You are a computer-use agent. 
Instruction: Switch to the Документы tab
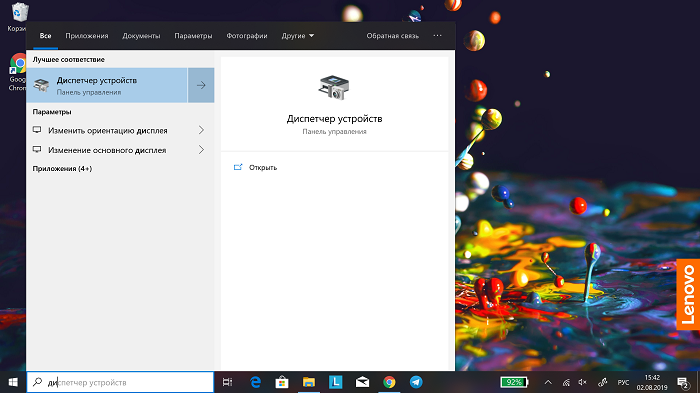click(141, 36)
